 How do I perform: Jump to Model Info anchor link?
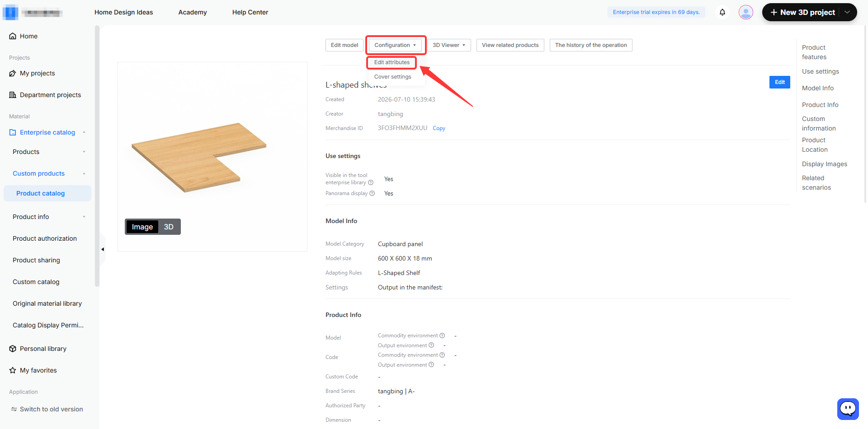tap(818, 88)
